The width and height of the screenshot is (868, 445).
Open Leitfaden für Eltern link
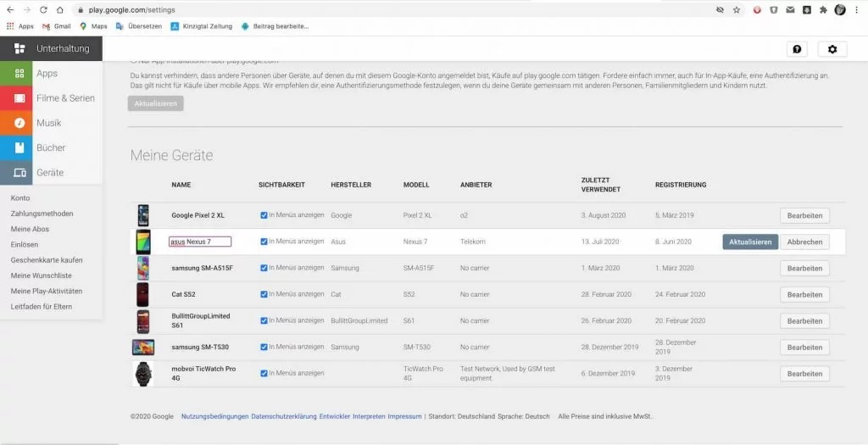pyautogui.click(x=42, y=307)
